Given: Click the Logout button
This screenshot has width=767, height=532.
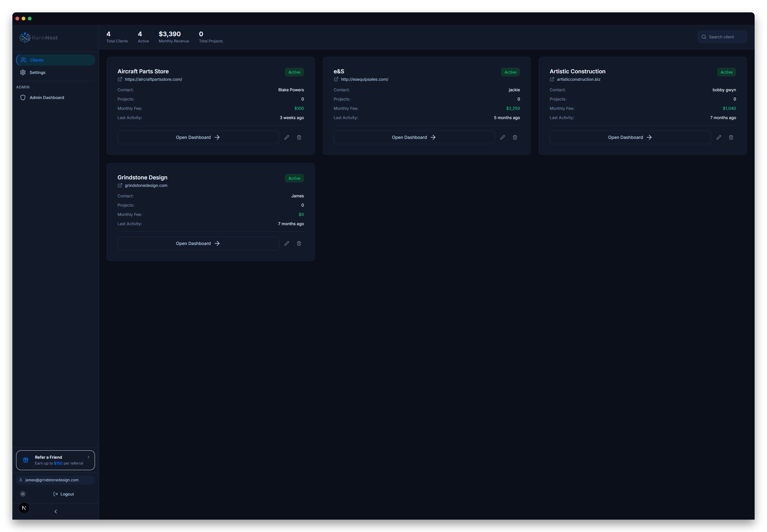Looking at the screenshot, I should 63,494.
